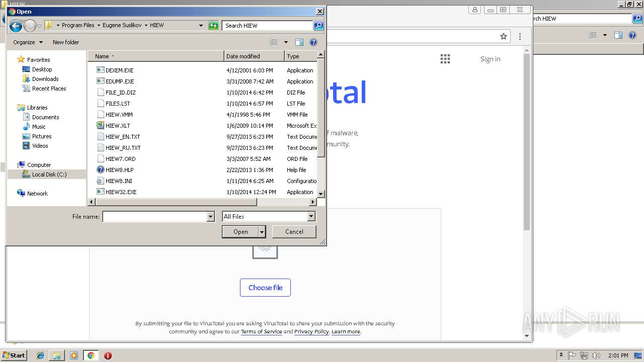Select HIEW32.EXE file

(x=121, y=192)
